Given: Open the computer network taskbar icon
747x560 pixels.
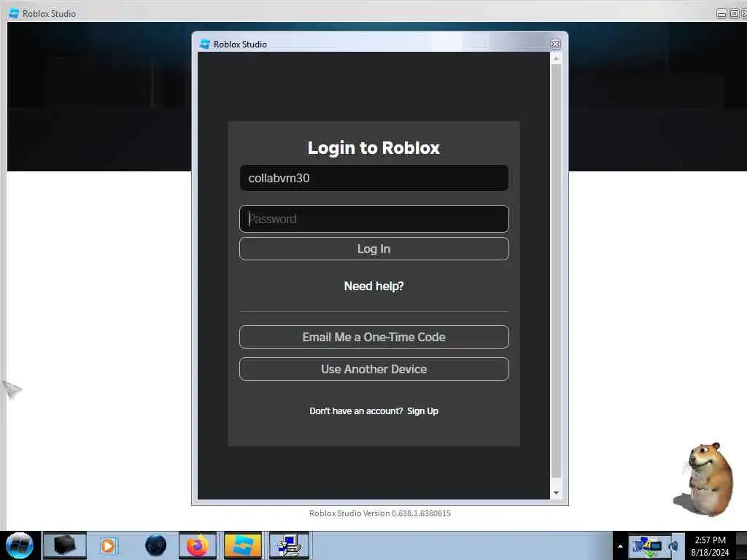Looking at the screenshot, I should click(289, 545).
